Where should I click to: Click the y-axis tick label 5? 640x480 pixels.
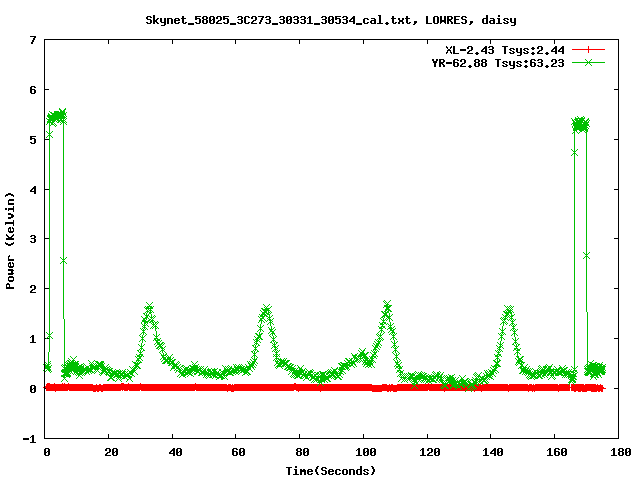[x=33, y=140]
